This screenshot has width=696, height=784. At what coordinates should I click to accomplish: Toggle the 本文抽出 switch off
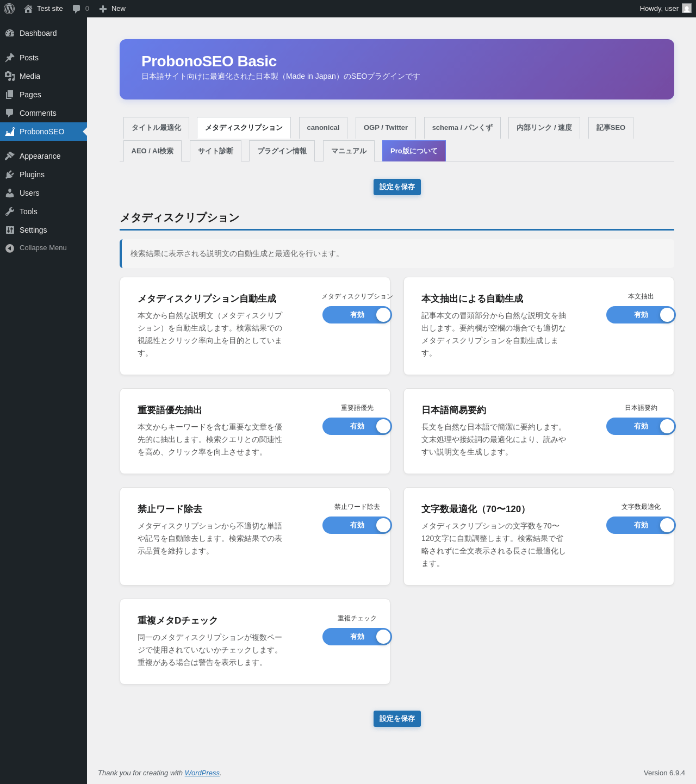pyautogui.click(x=641, y=315)
